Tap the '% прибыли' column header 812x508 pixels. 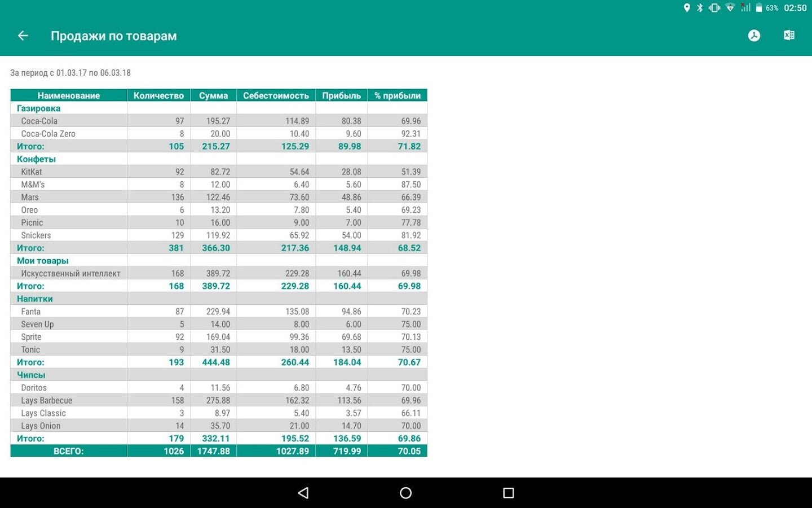(x=398, y=95)
